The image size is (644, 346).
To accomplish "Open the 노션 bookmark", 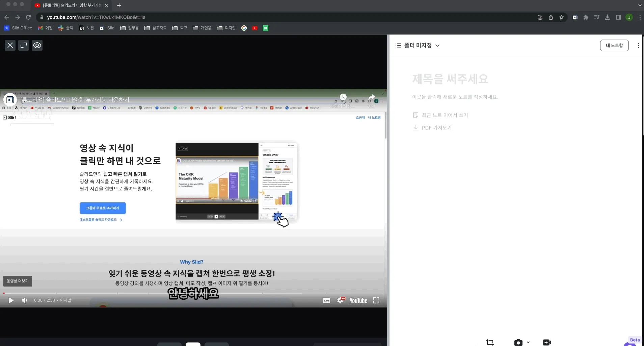I will click(86, 28).
